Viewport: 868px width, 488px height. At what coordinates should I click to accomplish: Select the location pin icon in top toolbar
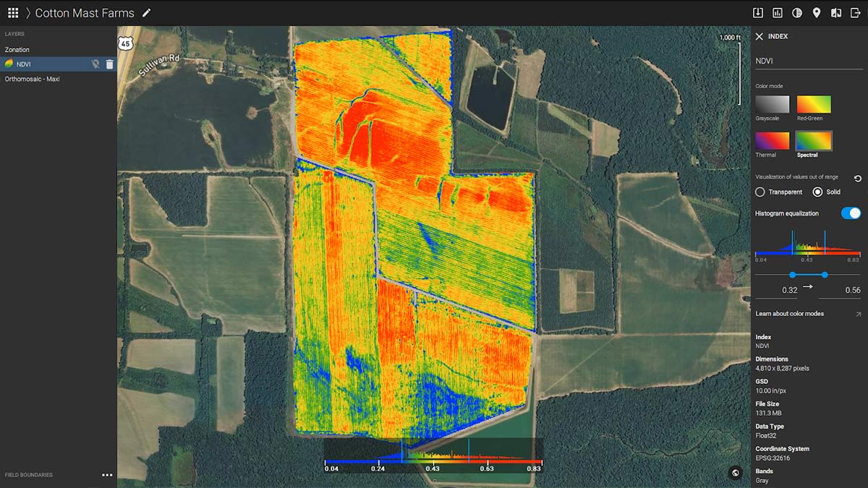pos(817,12)
